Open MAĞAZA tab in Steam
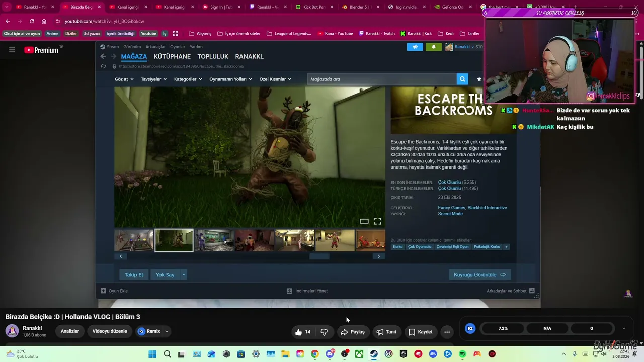The image size is (644, 362). [x=134, y=56]
